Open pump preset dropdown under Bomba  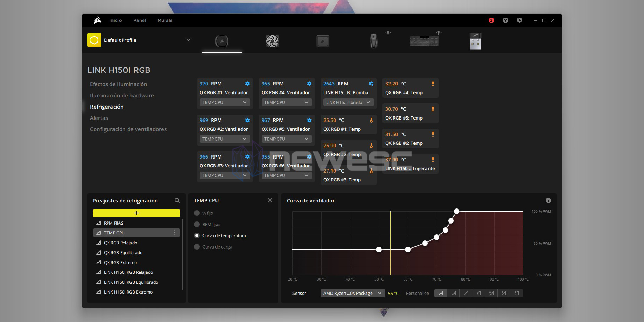click(x=349, y=102)
